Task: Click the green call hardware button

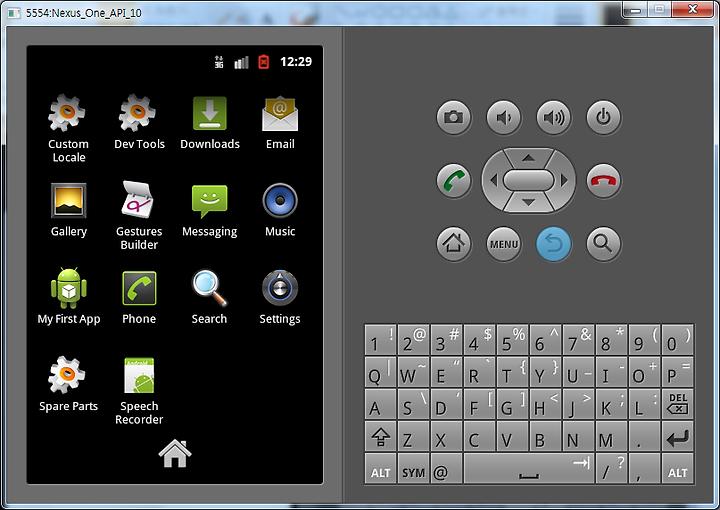Action: coord(454,180)
